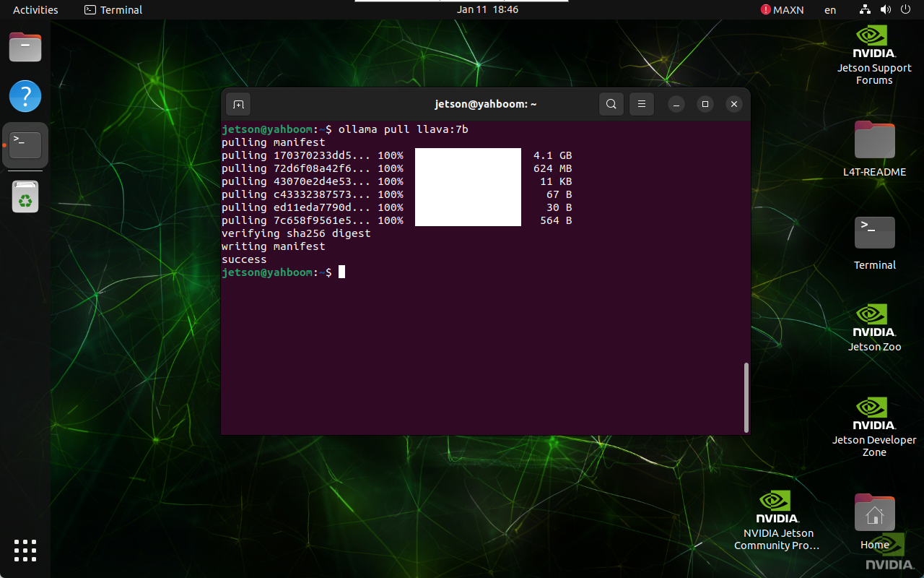Viewport: 924px width, 578px height.
Task: Open a new tab in the terminal
Action: click(238, 104)
